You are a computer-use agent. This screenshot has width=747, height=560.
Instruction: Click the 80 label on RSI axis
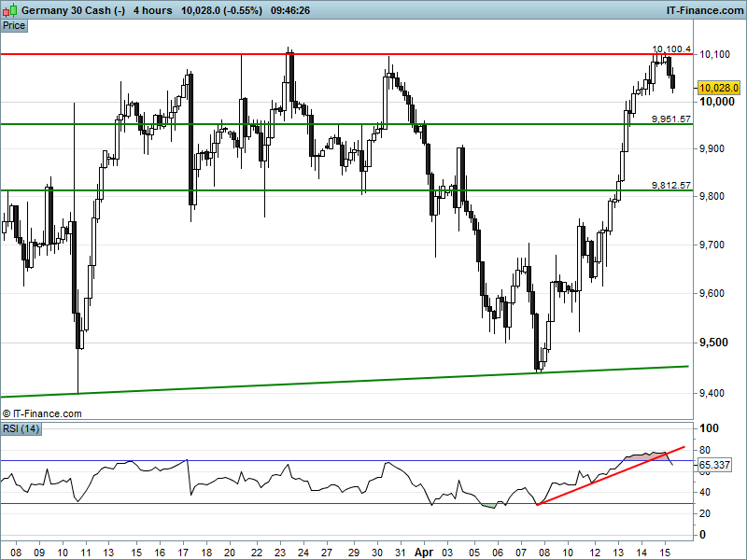pyautogui.click(x=705, y=450)
